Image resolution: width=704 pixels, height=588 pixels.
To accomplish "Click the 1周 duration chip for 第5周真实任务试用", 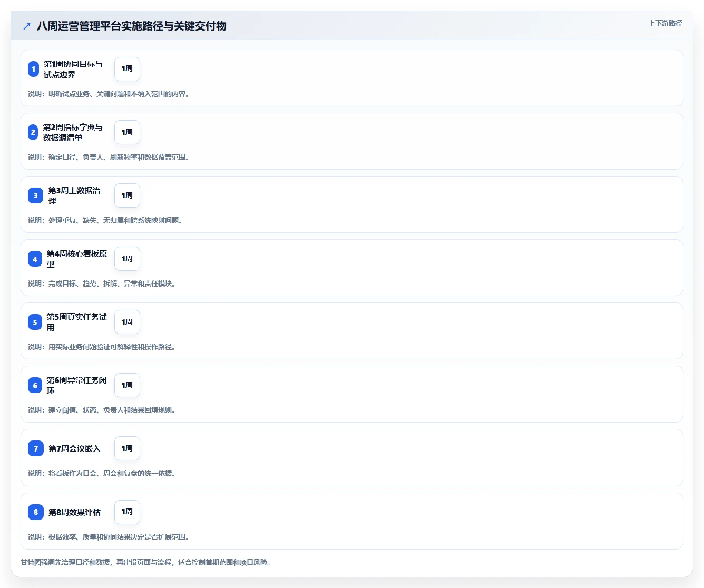I will coord(127,322).
